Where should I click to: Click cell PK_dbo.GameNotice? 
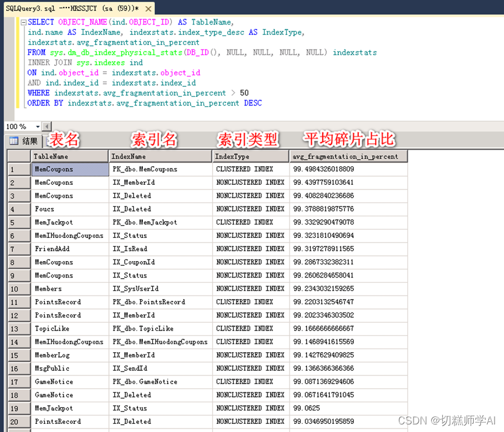[x=160, y=382]
